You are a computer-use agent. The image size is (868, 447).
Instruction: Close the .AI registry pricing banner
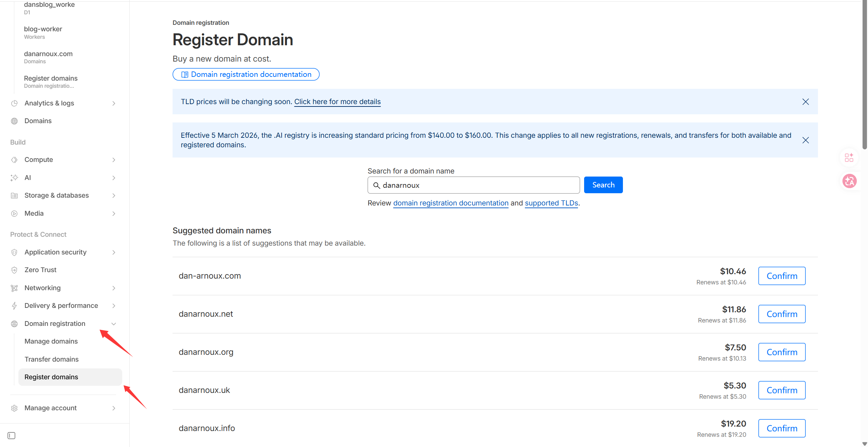click(x=805, y=140)
